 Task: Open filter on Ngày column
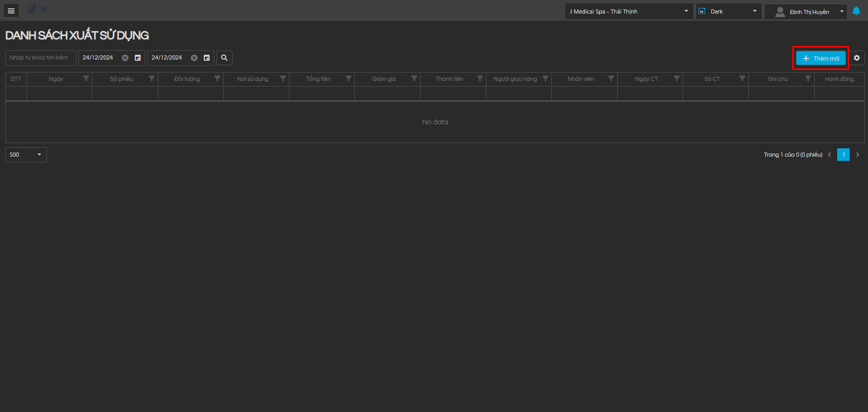(x=86, y=79)
